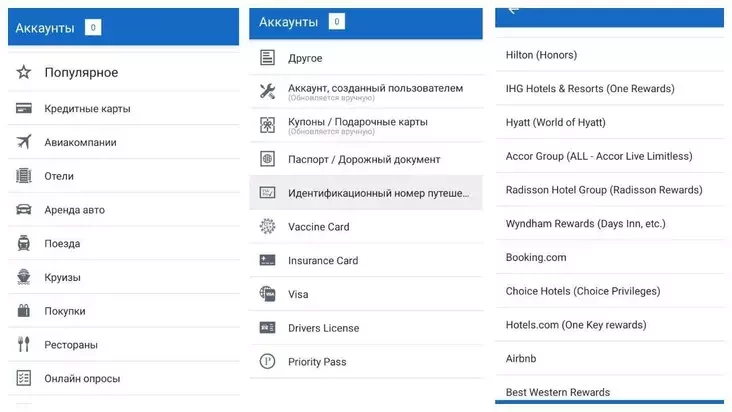Choose the Vaccine Card entry

point(366,227)
